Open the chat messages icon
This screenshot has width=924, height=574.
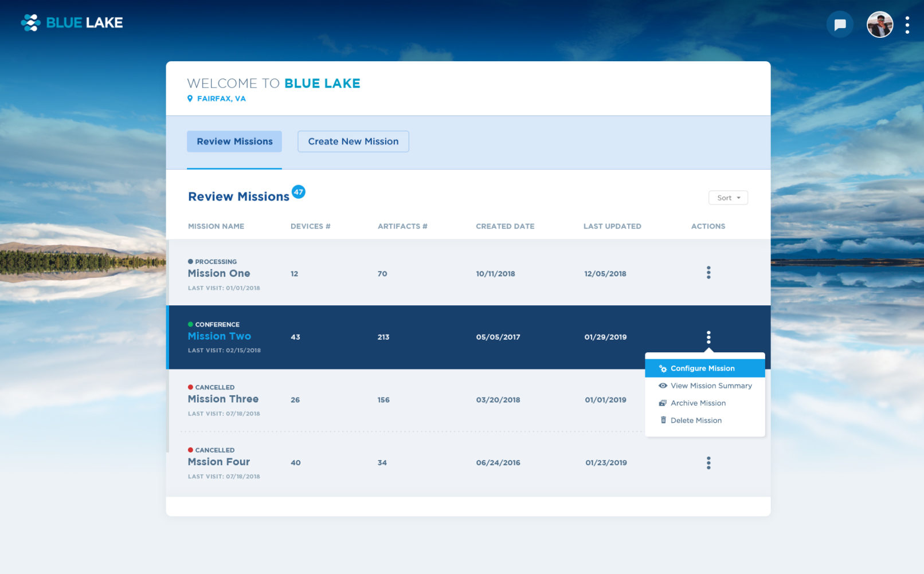coord(840,25)
